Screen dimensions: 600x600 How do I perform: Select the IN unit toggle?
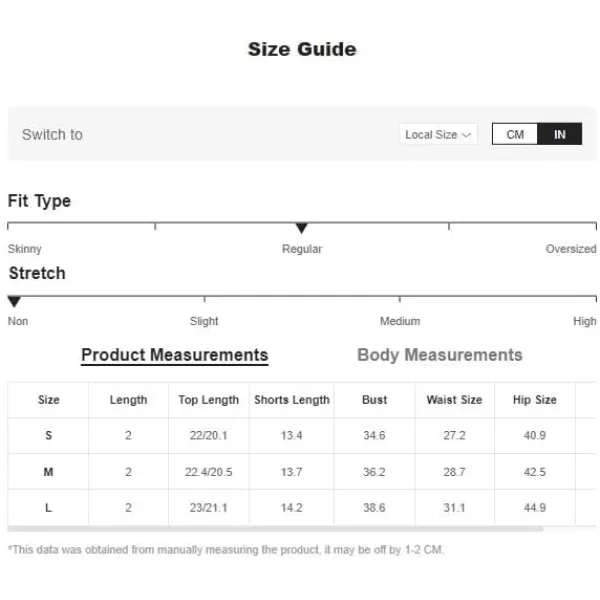tap(559, 134)
